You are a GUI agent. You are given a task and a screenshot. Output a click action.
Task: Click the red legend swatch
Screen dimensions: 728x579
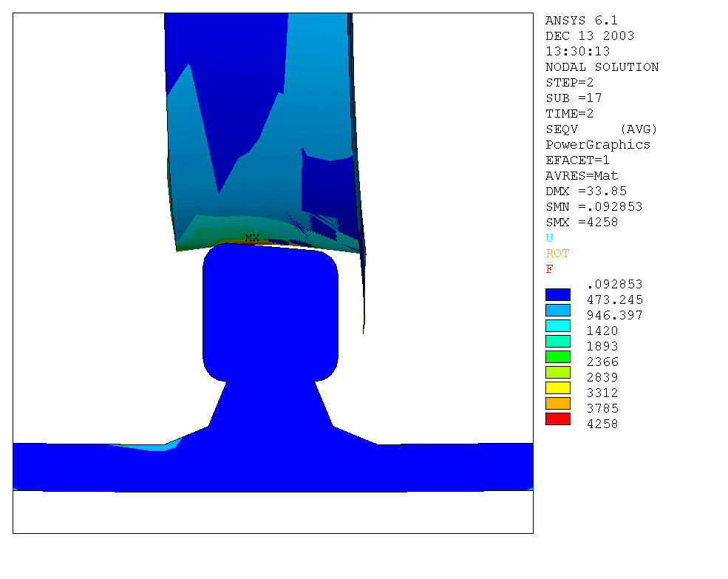pyautogui.click(x=557, y=419)
